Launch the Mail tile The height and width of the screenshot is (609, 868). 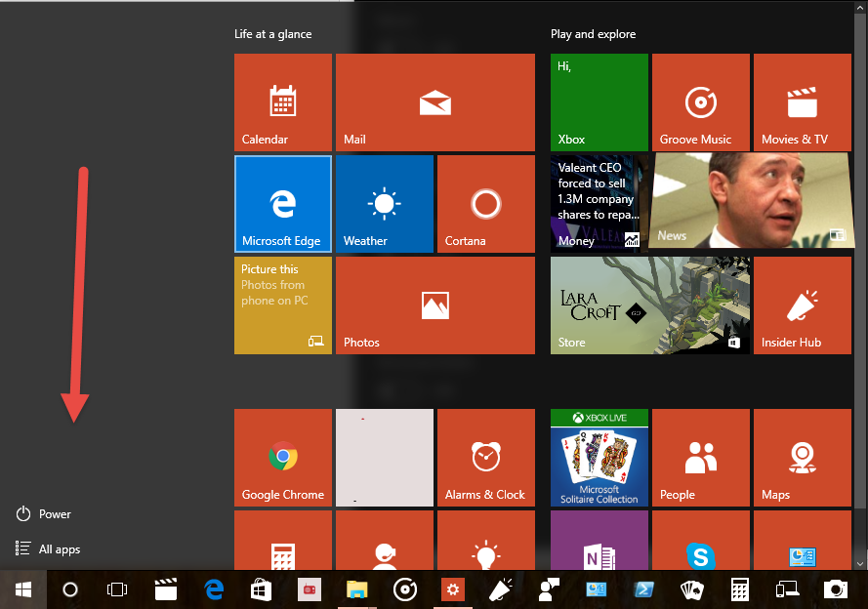pyautogui.click(x=435, y=102)
